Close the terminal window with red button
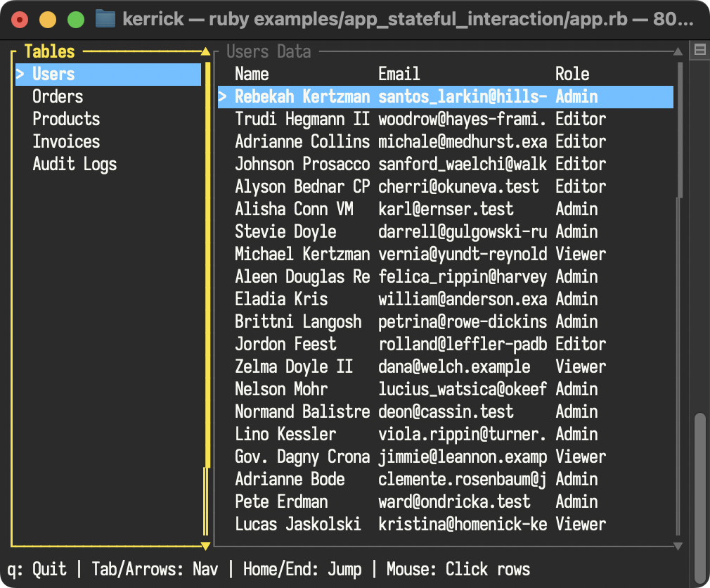710x588 pixels. tap(20, 20)
